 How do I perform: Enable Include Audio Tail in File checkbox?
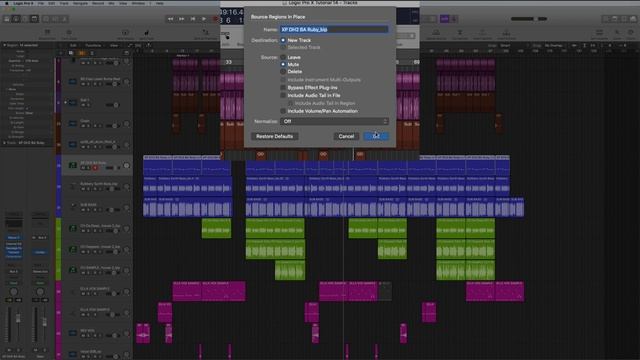pos(283,95)
